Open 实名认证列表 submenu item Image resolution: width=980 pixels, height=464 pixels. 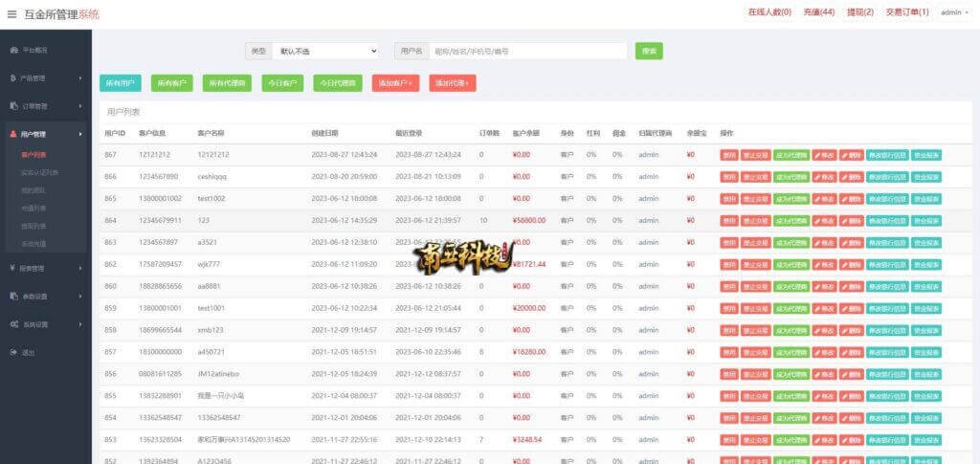coord(39,172)
